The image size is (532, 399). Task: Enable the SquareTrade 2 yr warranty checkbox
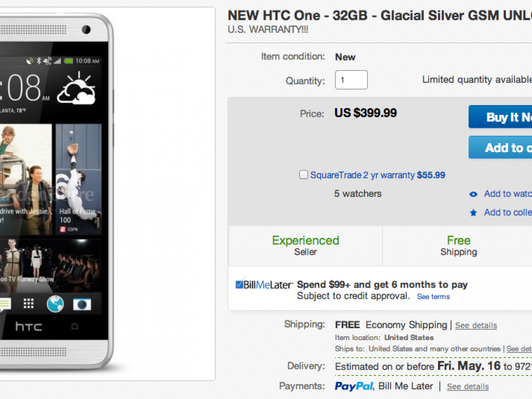point(304,175)
